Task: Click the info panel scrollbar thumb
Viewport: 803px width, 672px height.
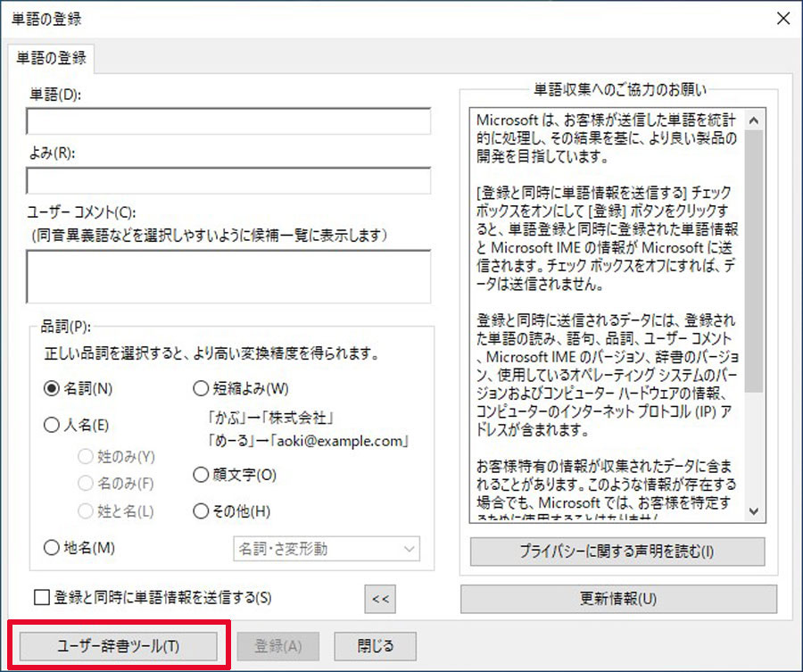Action: (x=754, y=261)
